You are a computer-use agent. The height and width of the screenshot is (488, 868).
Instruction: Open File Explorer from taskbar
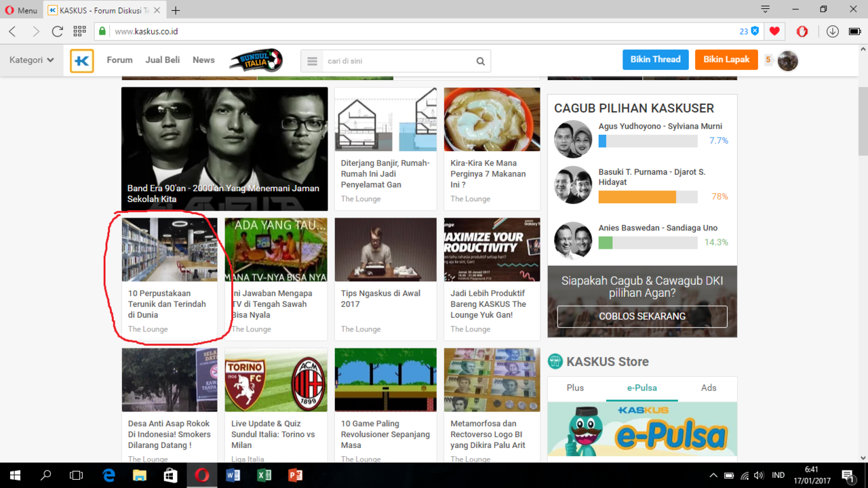139,475
